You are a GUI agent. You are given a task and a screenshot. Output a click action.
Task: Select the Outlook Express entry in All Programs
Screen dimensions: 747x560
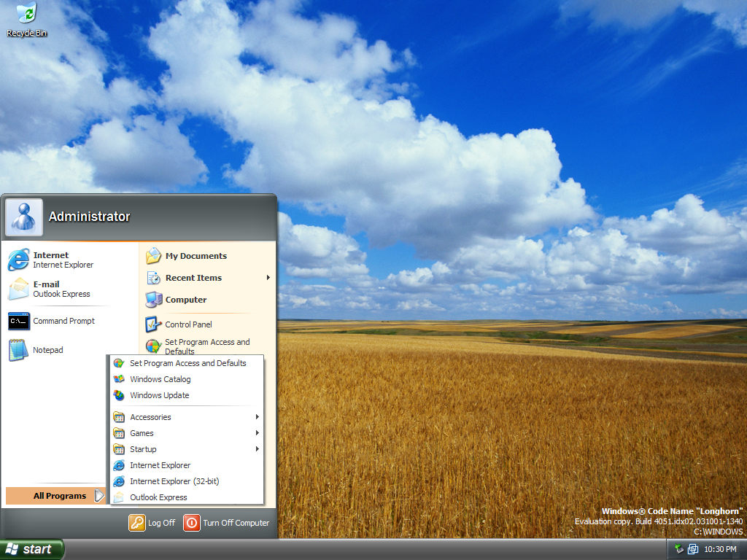pos(187,497)
